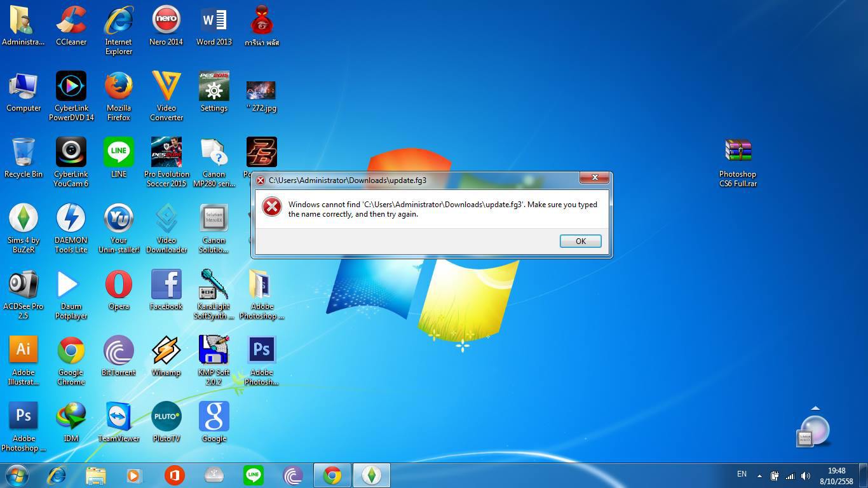Click OK in the error dialog
The height and width of the screenshot is (488, 868).
580,241
